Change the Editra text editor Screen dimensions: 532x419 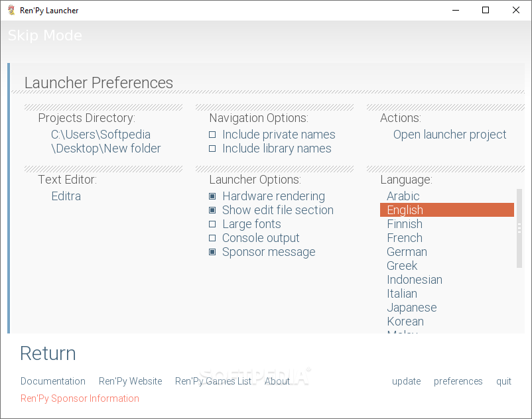(66, 196)
